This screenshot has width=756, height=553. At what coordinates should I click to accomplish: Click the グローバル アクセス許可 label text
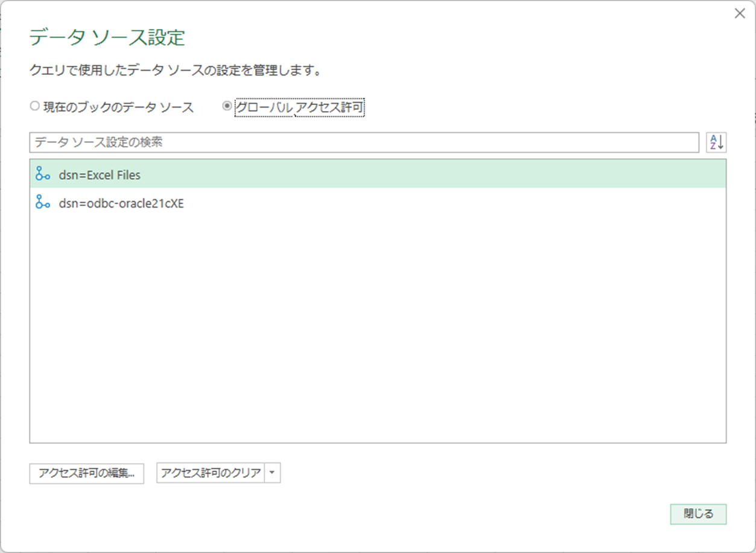point(299,107)
